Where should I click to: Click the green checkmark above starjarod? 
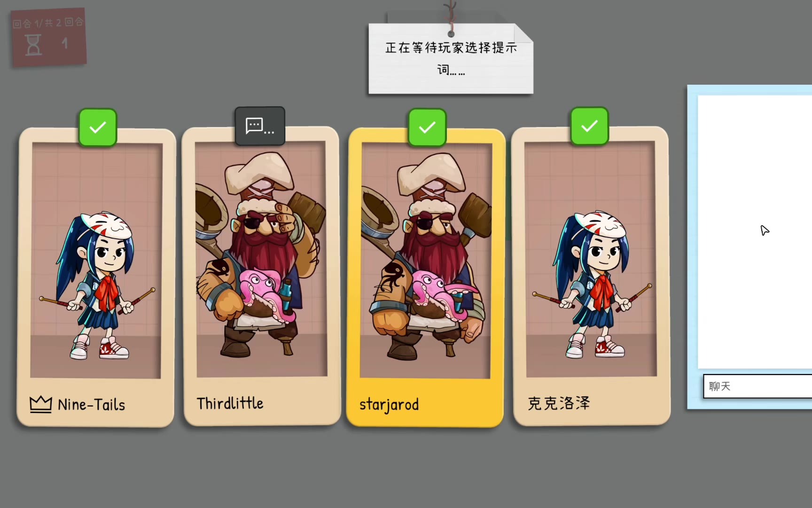point(427,127)
